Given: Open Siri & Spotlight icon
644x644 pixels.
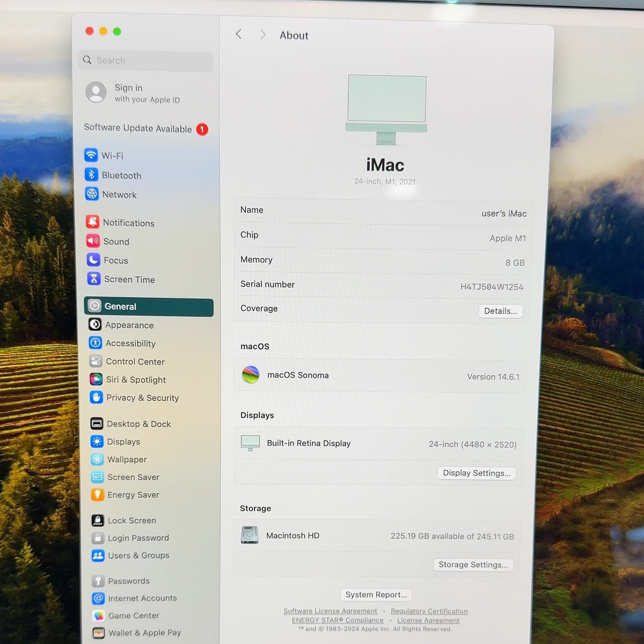Looking at the screenshot, I should click(96, 379).
